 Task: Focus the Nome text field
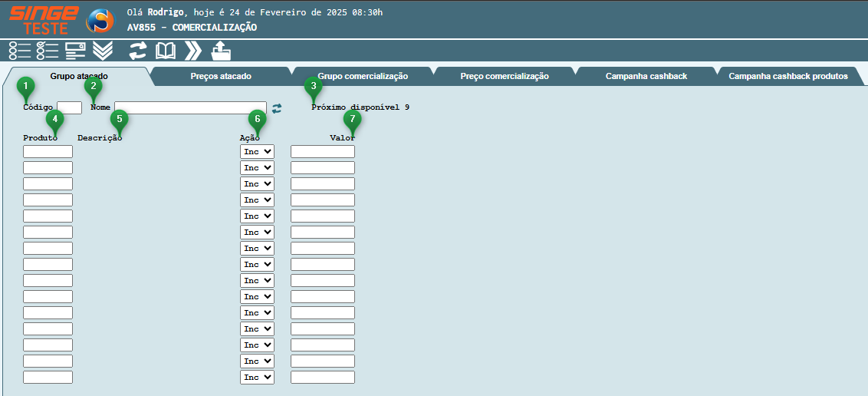coord(190,108)
